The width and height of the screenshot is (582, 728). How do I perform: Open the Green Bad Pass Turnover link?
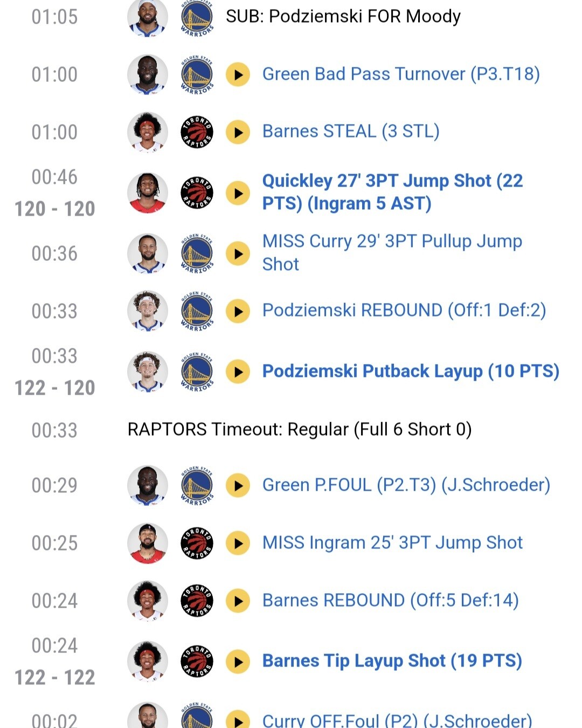coord(401,74)
